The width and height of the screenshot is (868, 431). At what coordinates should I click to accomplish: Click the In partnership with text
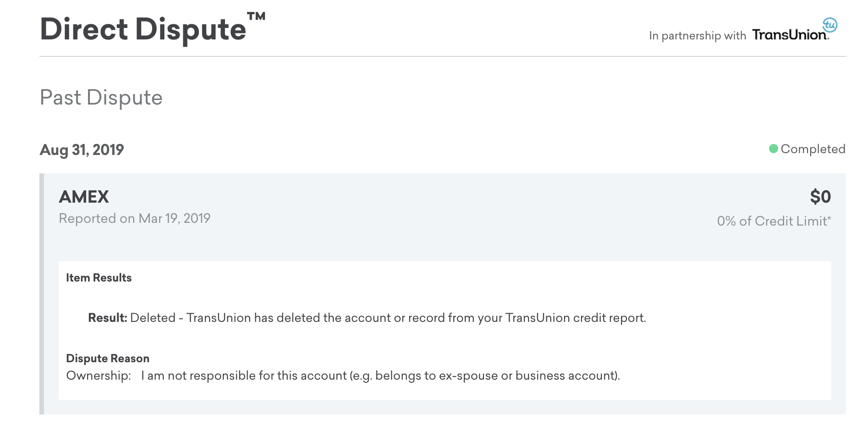click(x=697, y=36)
